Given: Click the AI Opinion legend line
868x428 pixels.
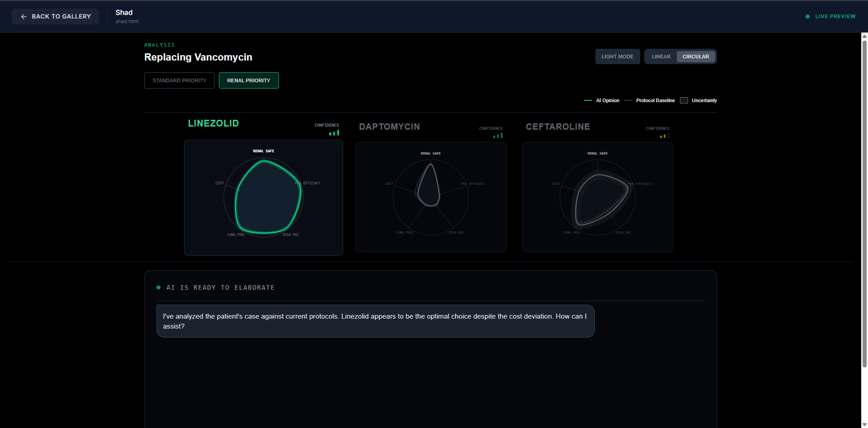Looking at the screenshot, I should click(x=588, y=100).
